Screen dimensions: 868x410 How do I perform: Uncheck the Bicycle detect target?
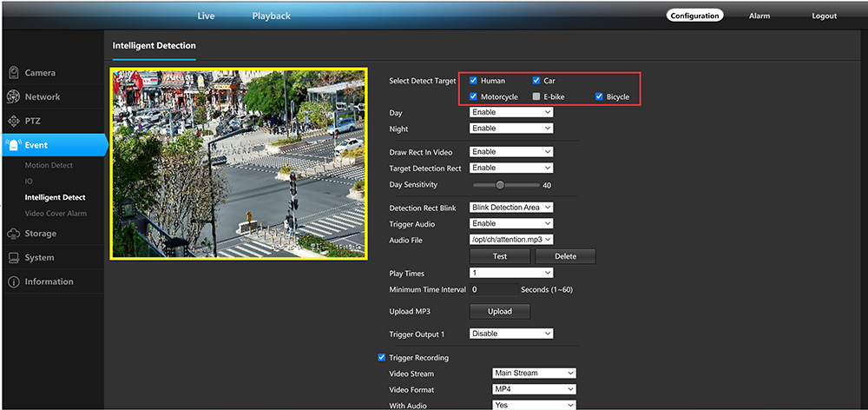[x=599, y=96]
